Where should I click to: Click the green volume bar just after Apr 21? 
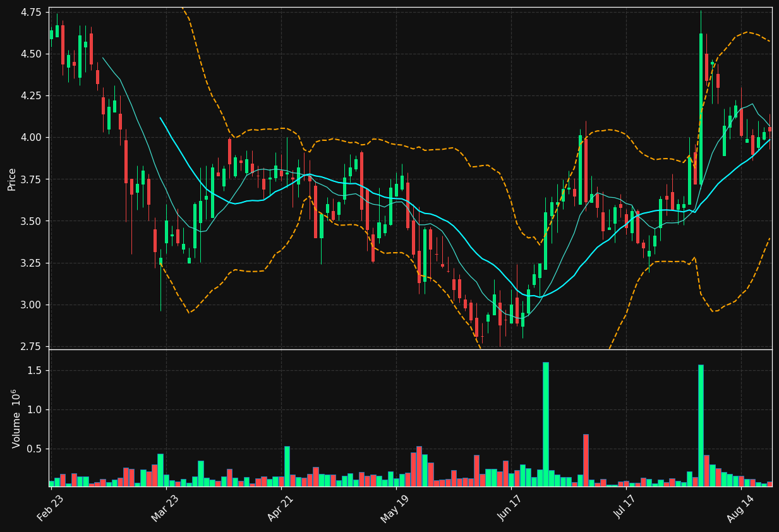click(287, 467)
